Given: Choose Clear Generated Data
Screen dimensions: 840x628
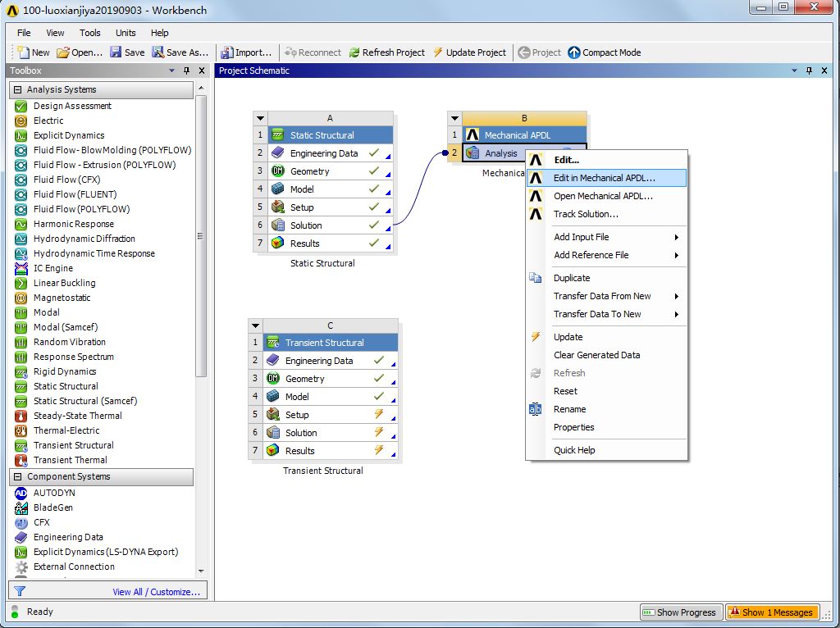Looking at the screenshot, I should pos(606,355).
